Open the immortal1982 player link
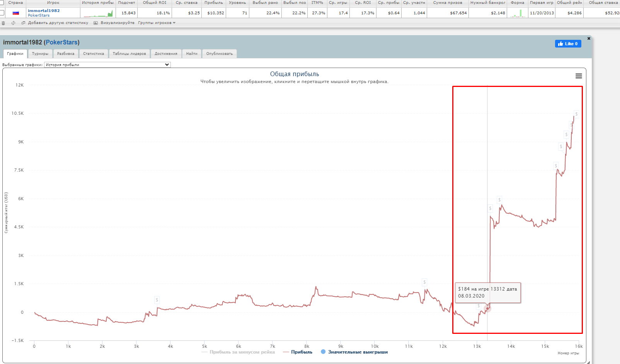Image resolution: width=620 pixels, height=364 pixels. pyautogui.click(x=44, y=11)
